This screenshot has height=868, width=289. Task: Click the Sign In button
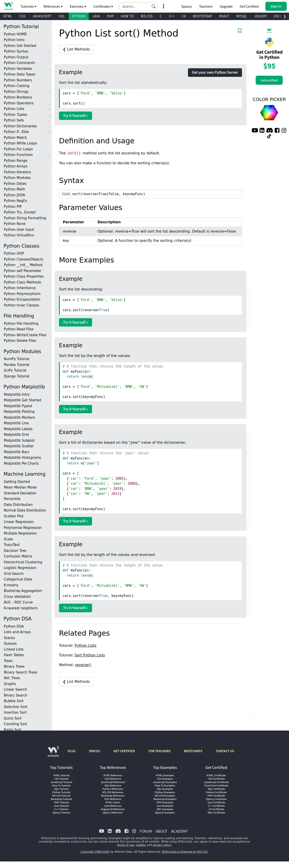point(276,6)
